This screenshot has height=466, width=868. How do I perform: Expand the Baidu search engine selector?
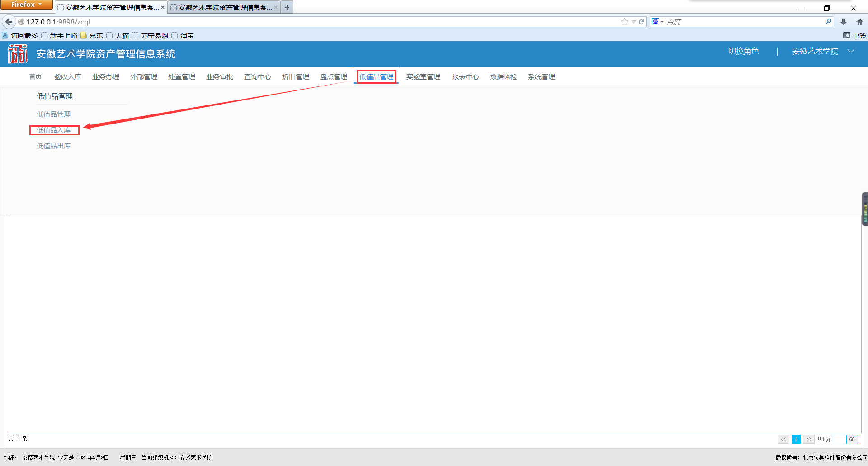[x=657, y=22]
